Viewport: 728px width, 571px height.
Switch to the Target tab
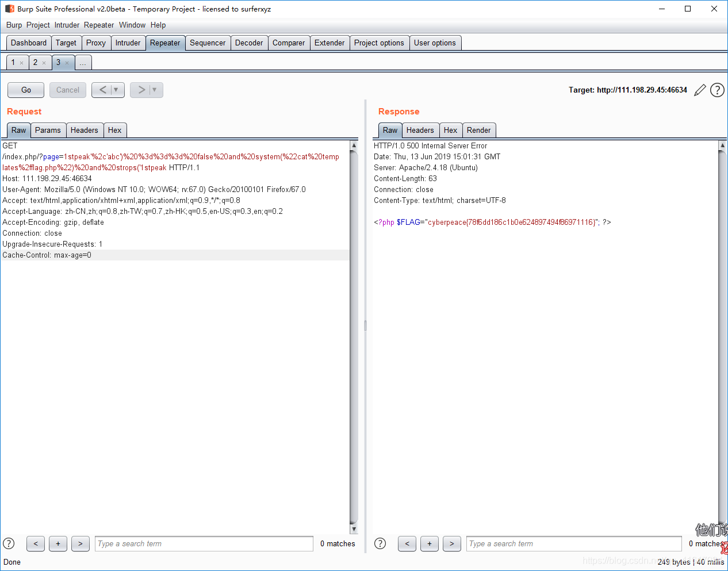(66, 43)
